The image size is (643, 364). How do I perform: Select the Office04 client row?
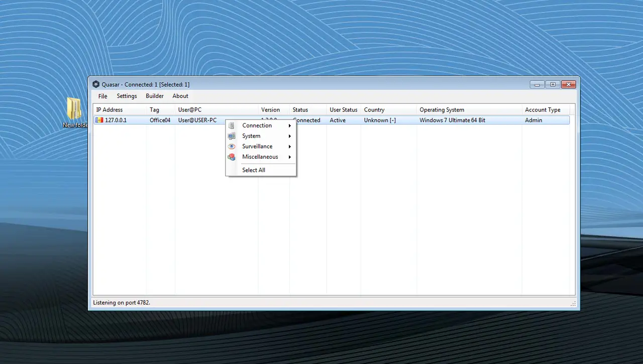tap(160, 120)
